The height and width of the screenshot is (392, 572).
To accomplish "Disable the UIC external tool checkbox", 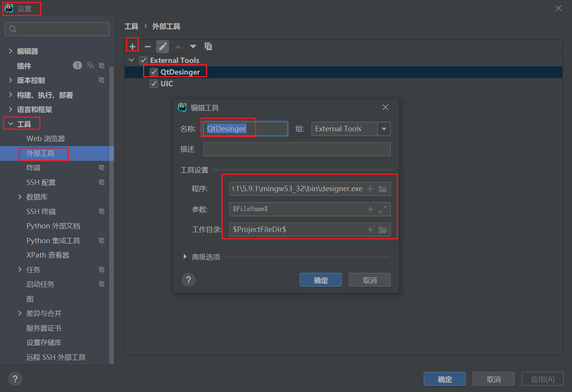I will (153, 83).
